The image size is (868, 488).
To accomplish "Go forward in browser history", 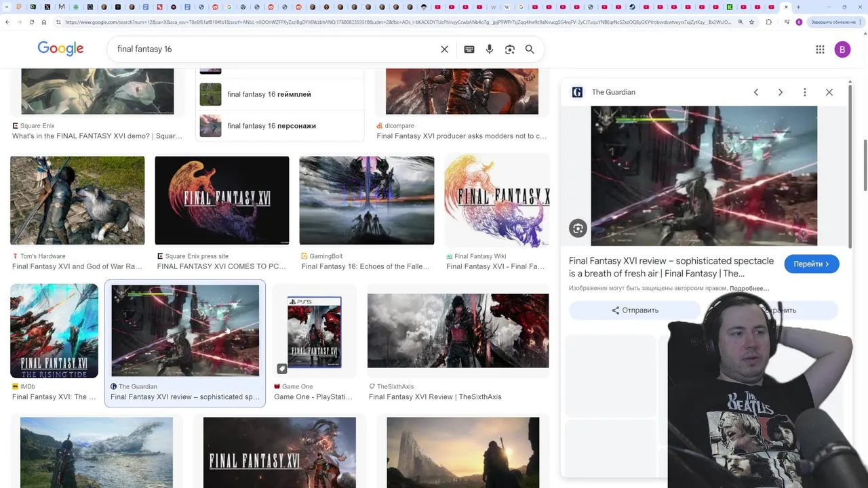I will (20, 22).
